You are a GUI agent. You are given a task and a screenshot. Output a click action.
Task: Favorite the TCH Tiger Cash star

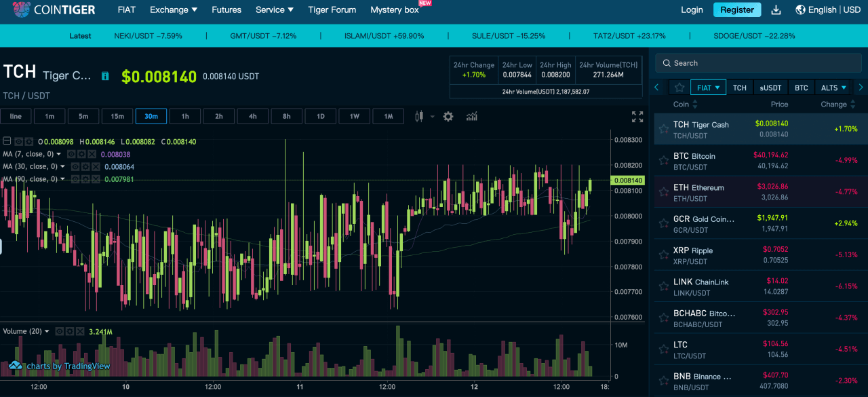coord(664,129)
